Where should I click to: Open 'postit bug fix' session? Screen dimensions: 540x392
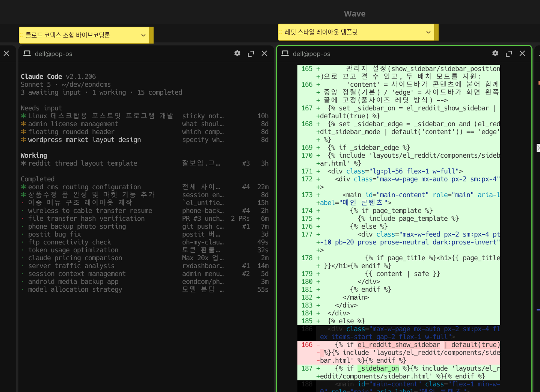tap(145, 234)
